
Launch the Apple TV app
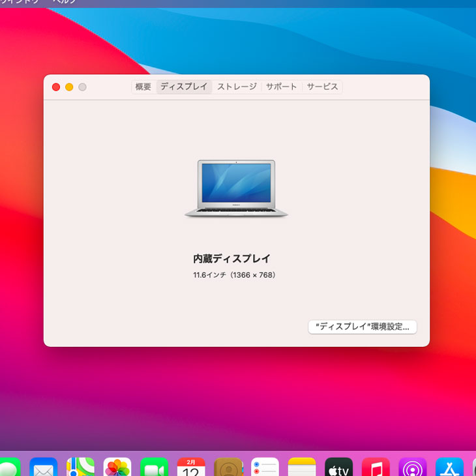(x=339, y=468)
